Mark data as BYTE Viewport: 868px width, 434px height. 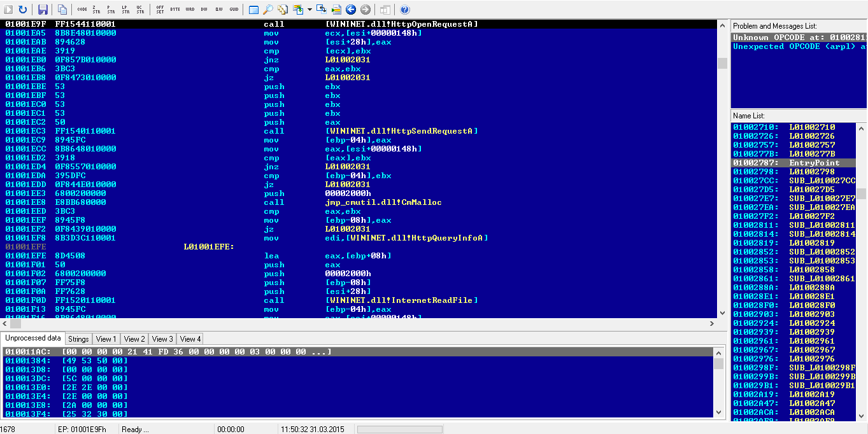tap(175, 10)
